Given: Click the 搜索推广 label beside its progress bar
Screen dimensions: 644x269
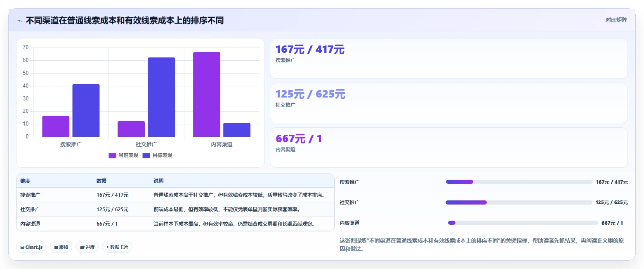Looking at the screenshot, I should [x=349, y=182].
